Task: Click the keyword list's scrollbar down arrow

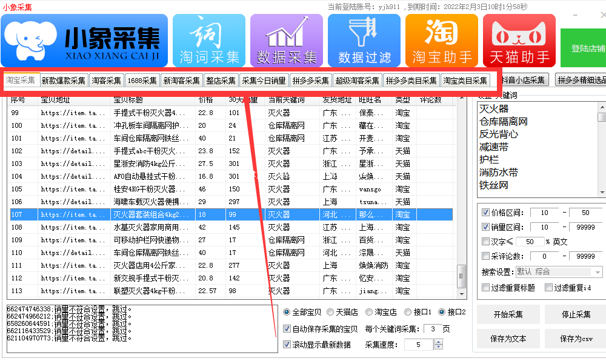Action: (602, 192)
